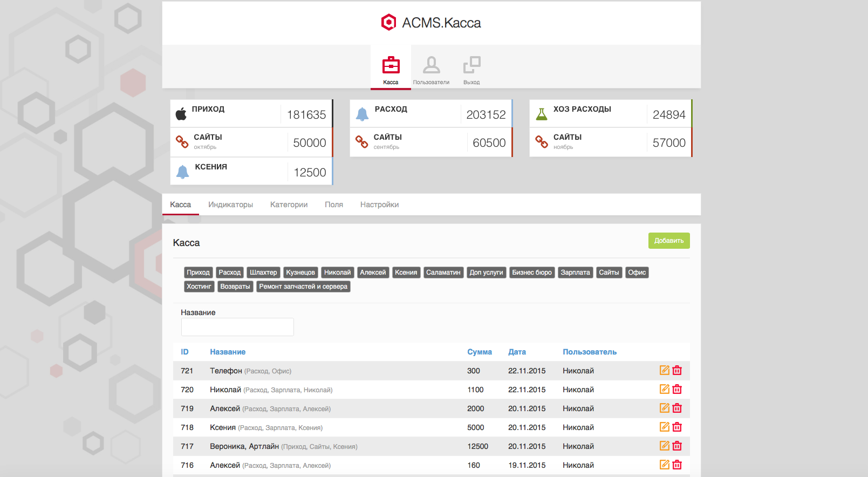The width and height of the screenshot is (868, 477).
Task: Click the КСЕНИЯ value 12500
Action: (310, 172)
